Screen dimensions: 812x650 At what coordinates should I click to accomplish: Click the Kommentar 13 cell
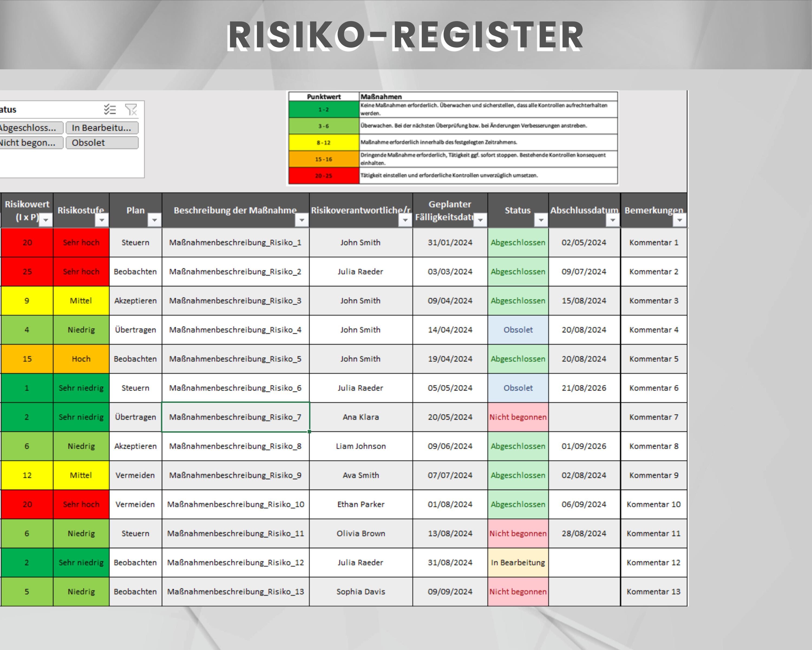(654, 591)
